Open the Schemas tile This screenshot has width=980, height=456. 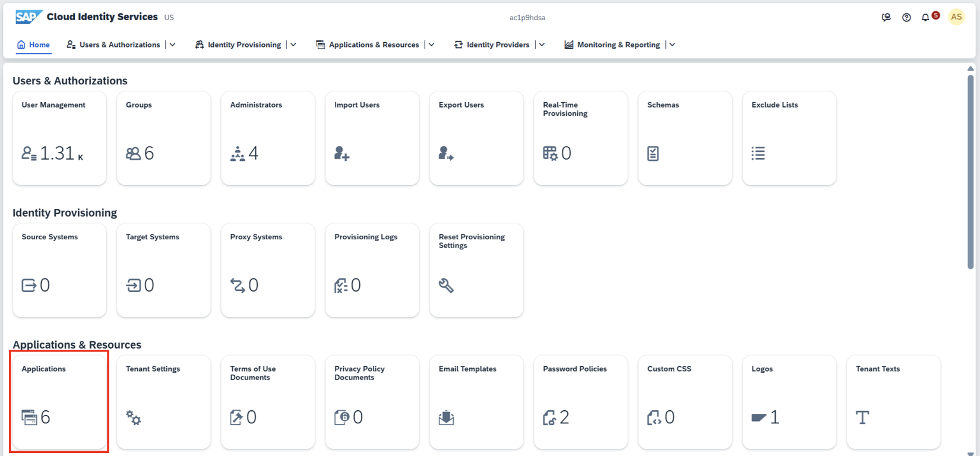(x=685, y=138)
